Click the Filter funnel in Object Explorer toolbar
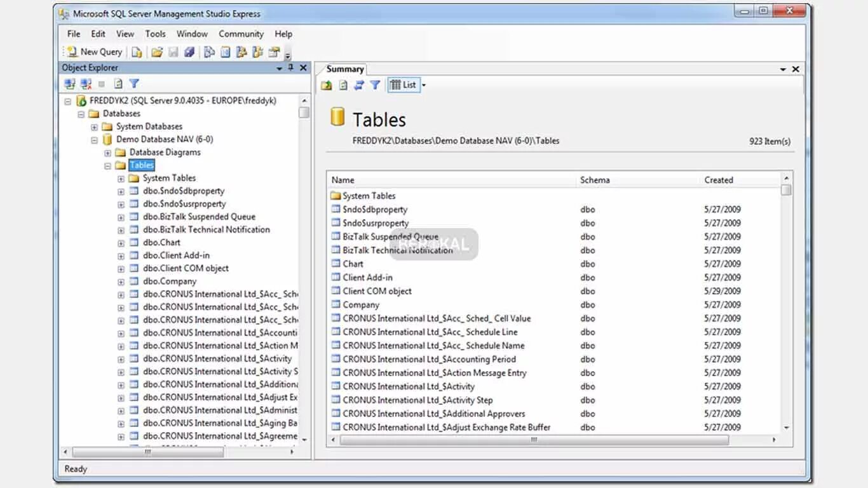868x488 pixels. 134,83
